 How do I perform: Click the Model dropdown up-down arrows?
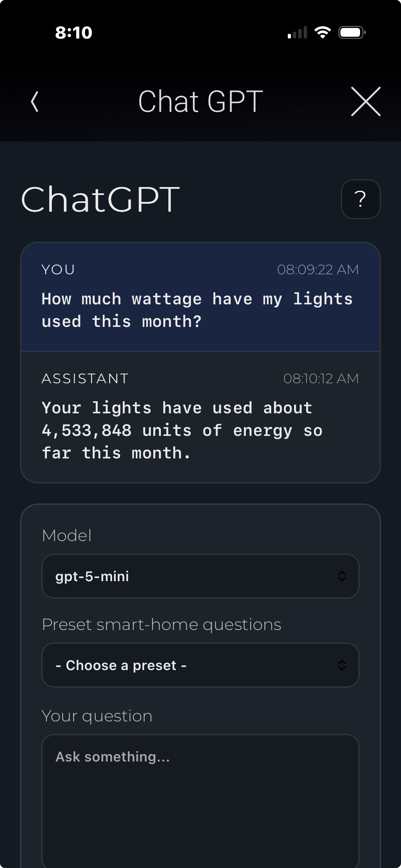[x=342, y=576]
